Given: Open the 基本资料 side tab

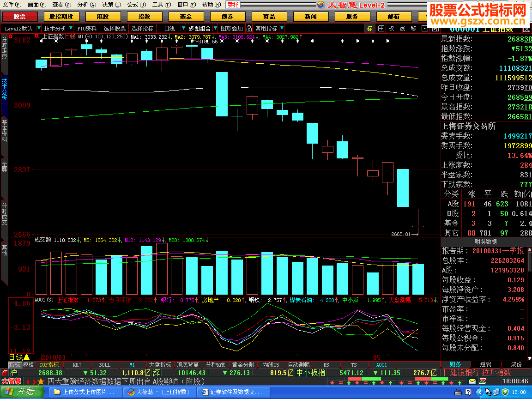Looking at the screenshot, I should coord(4,131).
